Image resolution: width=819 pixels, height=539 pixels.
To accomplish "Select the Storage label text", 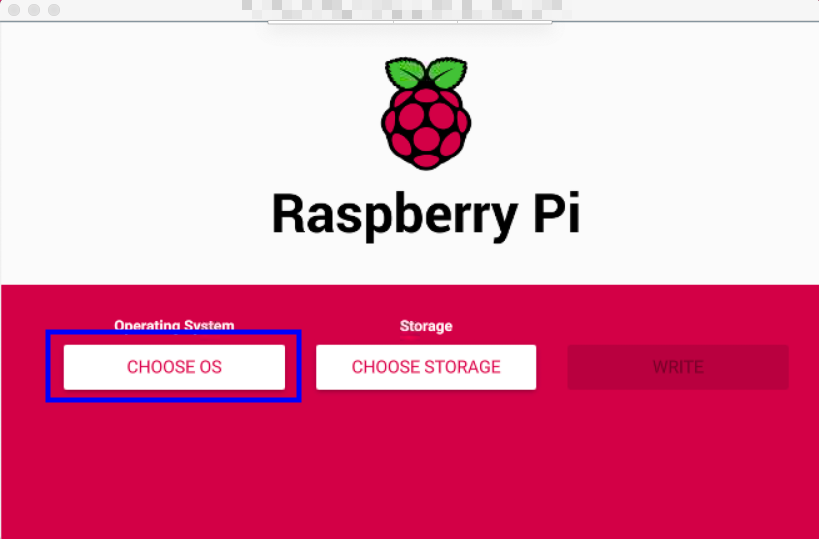I will (x=426, y=326).
